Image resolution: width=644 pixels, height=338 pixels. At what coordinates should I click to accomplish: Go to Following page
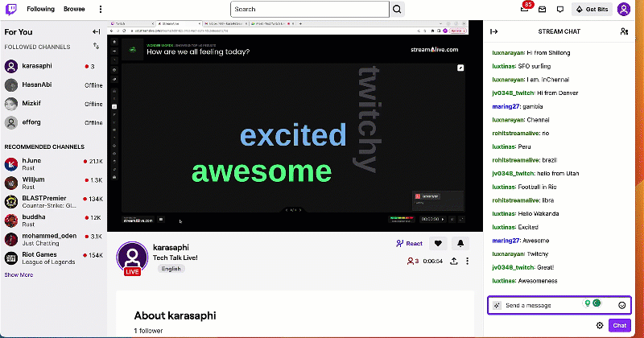pyautogui.click(x=41, y=9)
